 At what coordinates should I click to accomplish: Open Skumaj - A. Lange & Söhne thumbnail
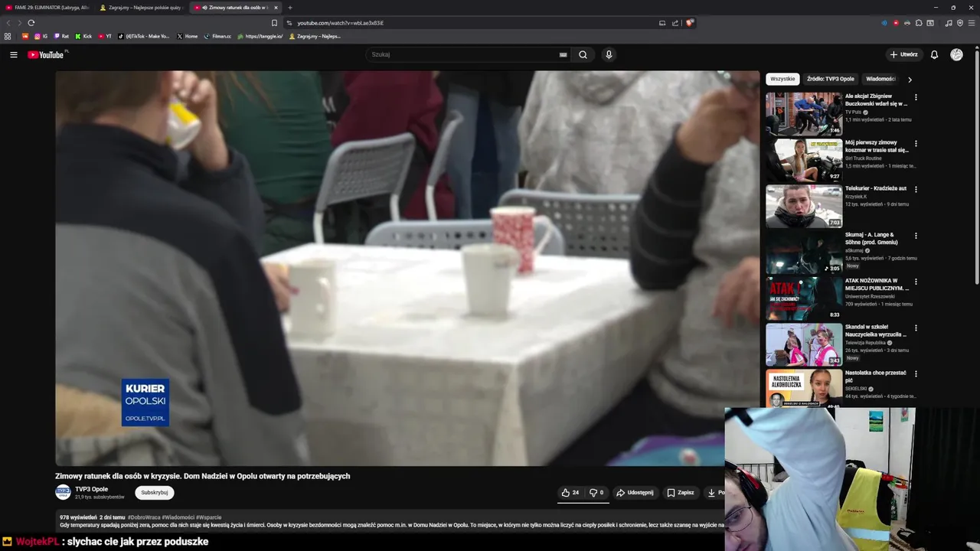click(804, 252)
